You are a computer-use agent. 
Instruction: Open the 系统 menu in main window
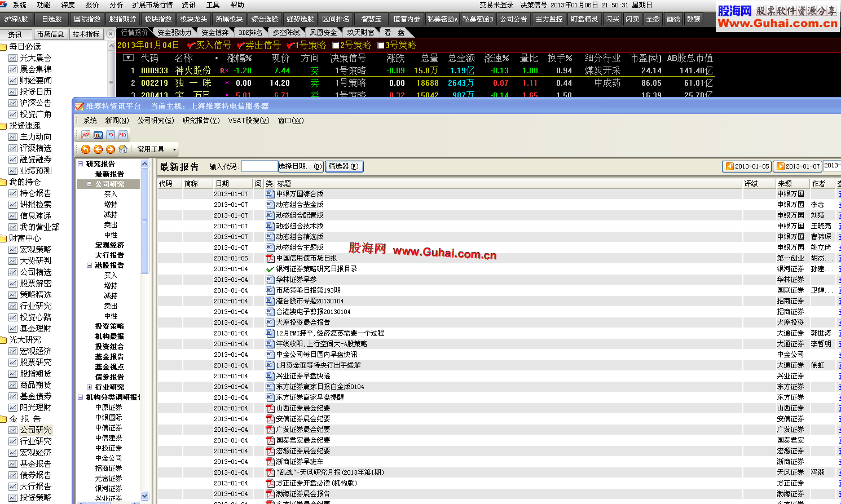click(x=20, y=5)
